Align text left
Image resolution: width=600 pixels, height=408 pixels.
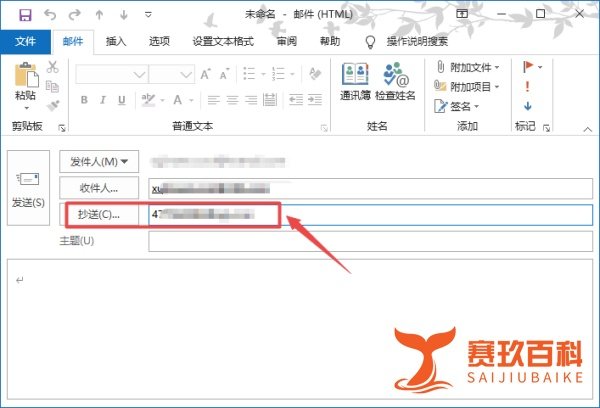point(214,100)
